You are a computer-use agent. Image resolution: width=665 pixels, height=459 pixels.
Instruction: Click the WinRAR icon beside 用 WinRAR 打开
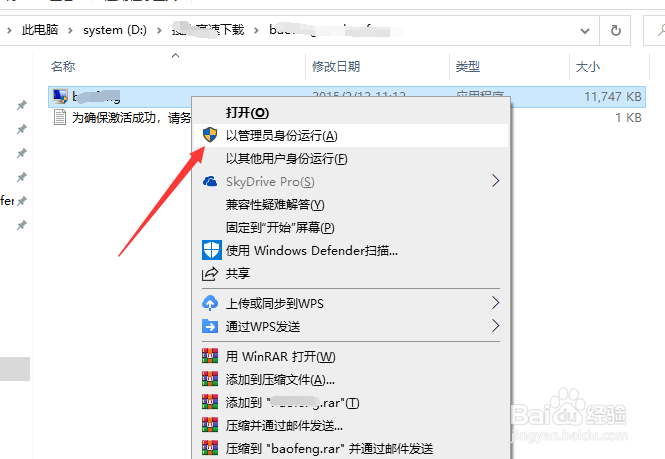click(x=210, y=356)
